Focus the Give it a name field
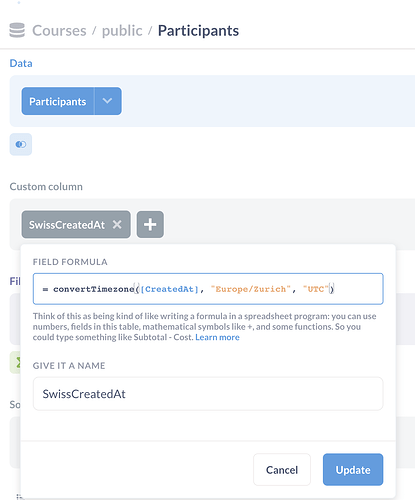Viewport: 415px width, 500px height. coord(208,394)
